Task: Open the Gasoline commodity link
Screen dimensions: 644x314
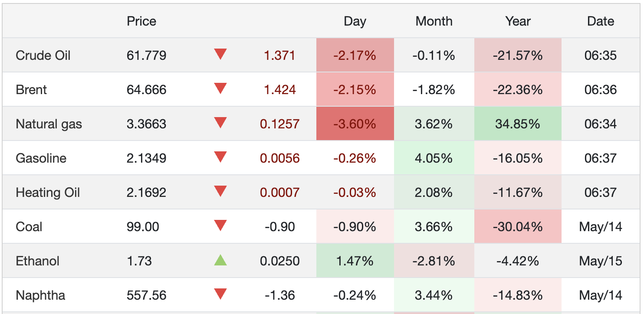Action: click(x=41, y=158)
